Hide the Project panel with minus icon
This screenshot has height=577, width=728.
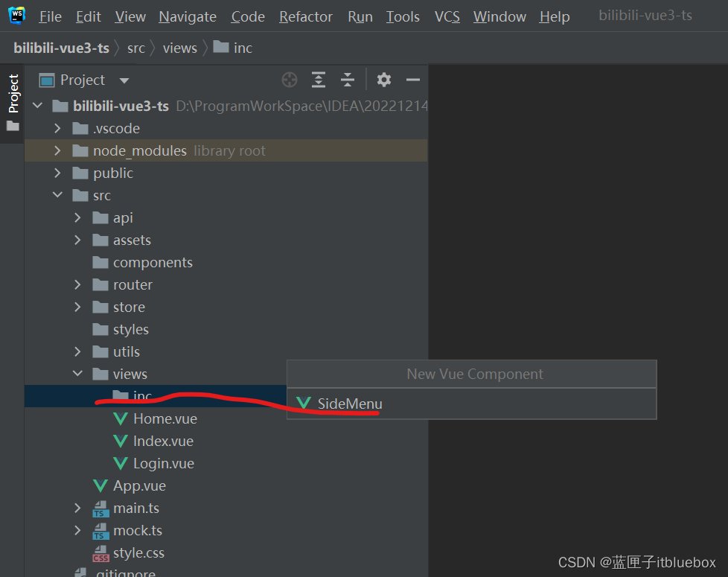[x=412, y=80]
